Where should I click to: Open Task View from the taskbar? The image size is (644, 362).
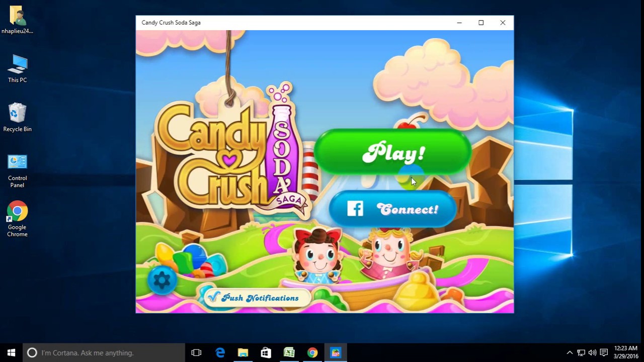(x=196, y=352)
